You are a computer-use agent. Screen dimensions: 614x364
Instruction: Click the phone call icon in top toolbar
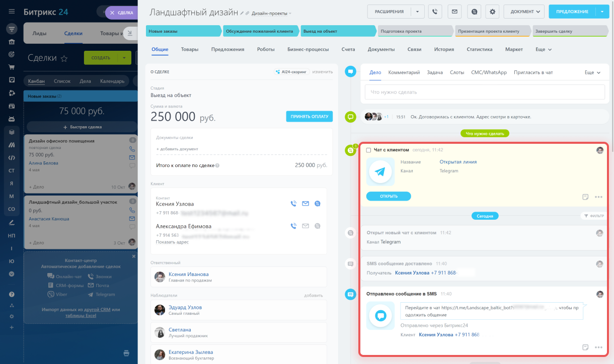[x=435, y=12]
